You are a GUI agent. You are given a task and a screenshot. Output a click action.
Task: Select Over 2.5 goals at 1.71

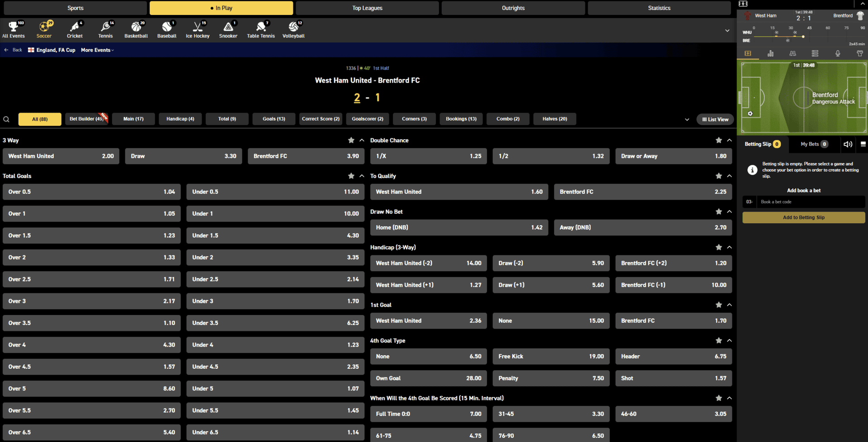tap(92, 279)
